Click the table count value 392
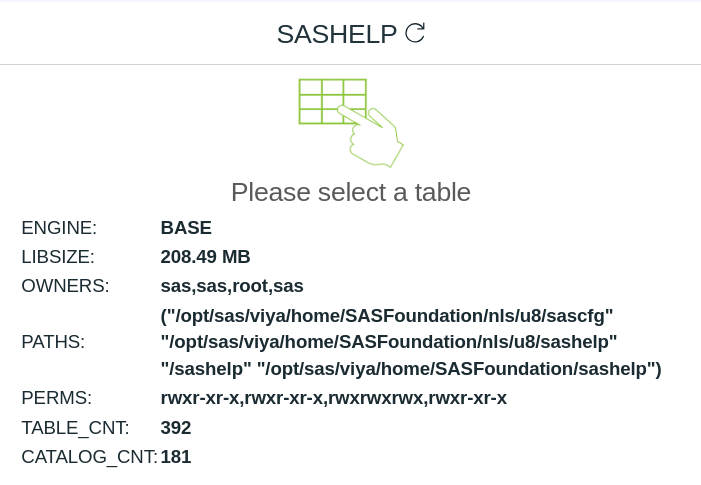The height and width of the screenshot is (485, 701). coord(176,428)
